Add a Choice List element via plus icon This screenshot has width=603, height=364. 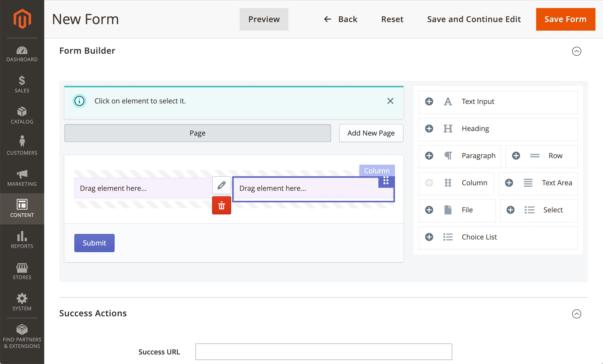(x=429, y=237)
